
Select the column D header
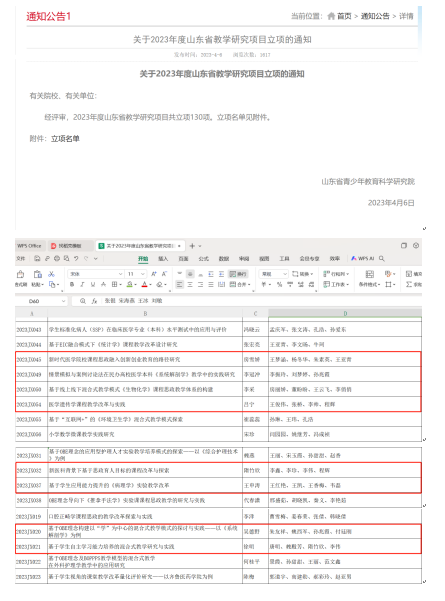point(345,314)
